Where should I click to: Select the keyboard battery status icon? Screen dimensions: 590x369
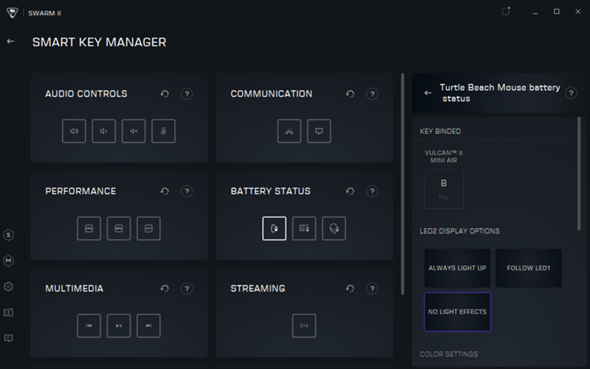click(304, 228)
